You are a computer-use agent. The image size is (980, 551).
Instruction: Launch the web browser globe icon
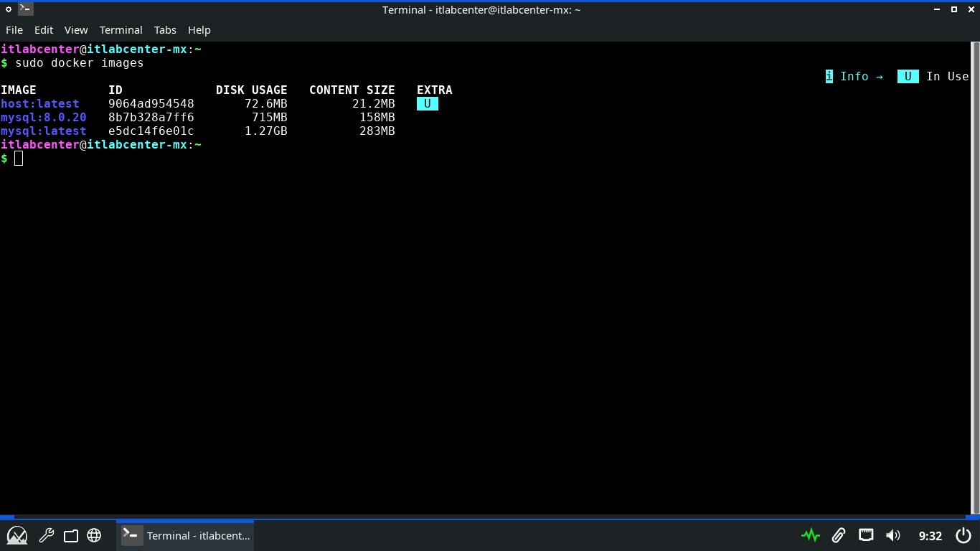click(94, 535)
